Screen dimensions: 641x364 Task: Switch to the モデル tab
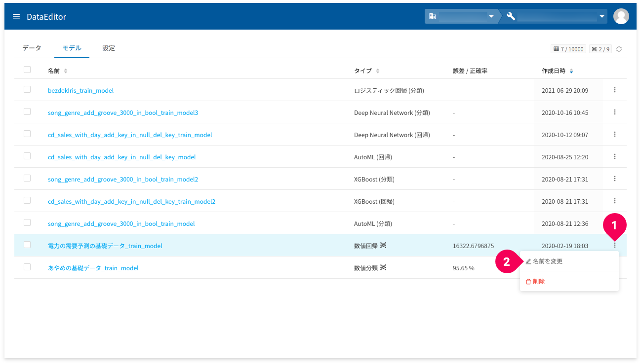click(x=72, y=48)
